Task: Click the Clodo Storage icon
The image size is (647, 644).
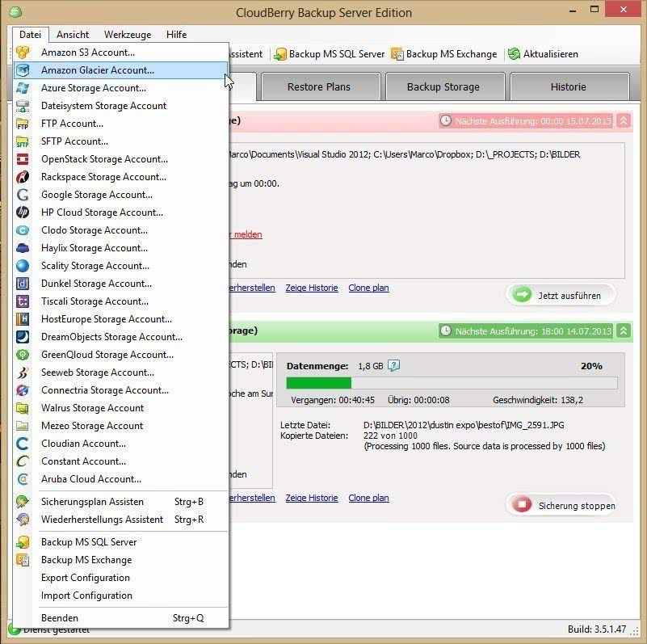Action: (23, 230)
